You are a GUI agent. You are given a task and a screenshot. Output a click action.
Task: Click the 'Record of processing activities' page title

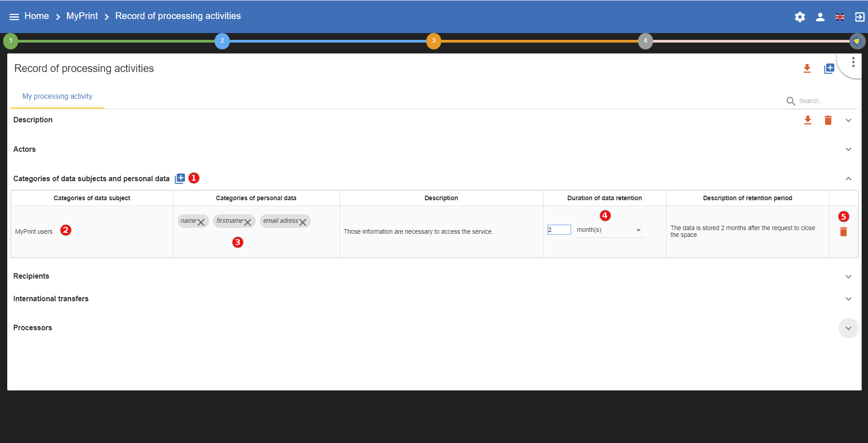click(84, 68)
